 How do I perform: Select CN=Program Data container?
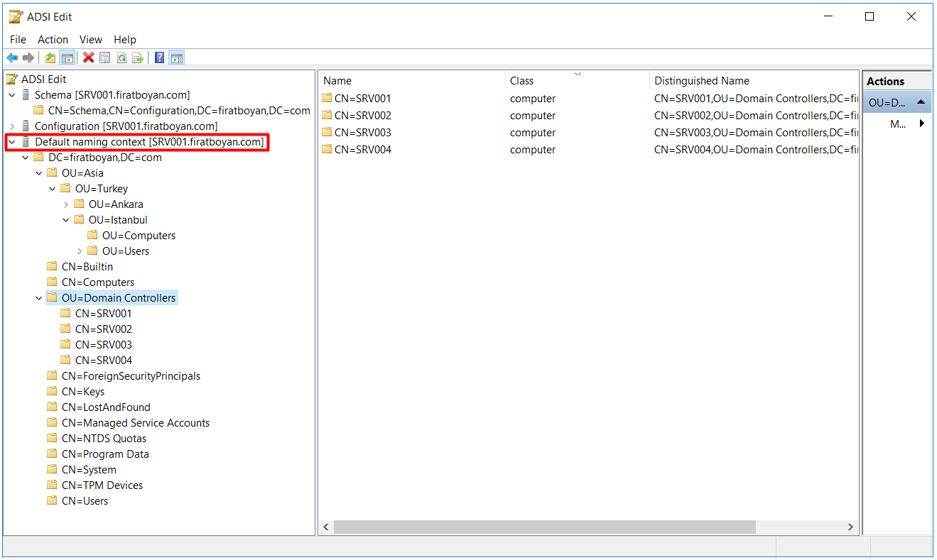point(105,454)
